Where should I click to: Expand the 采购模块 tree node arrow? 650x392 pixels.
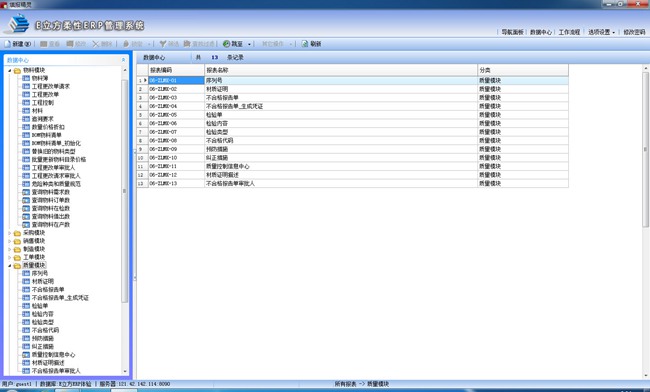coord(10,233)
